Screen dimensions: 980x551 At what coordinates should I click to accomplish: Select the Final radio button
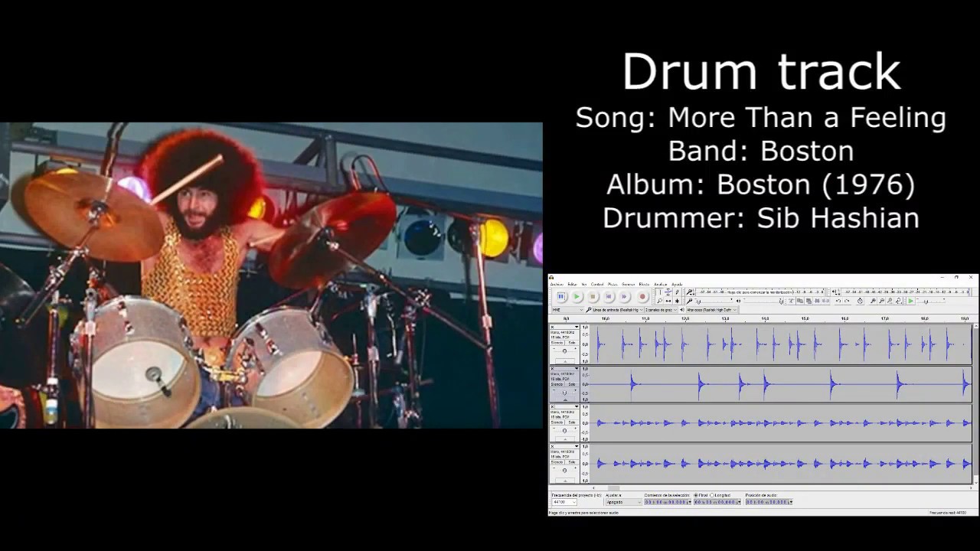click(x=696, y=495)
